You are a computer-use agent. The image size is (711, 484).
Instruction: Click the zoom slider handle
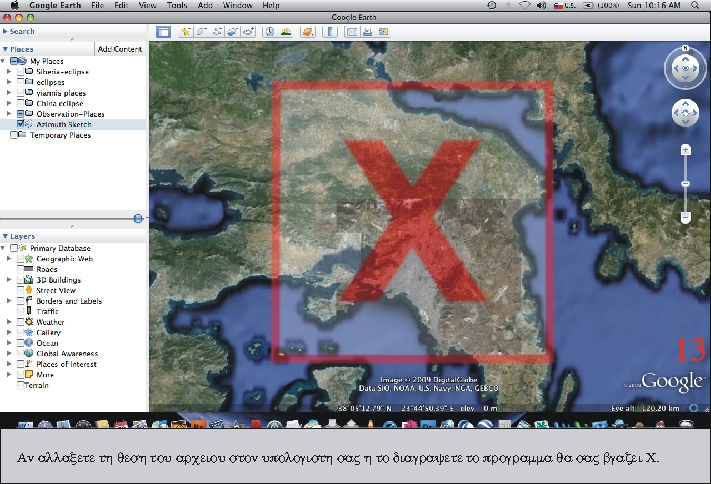(686, 184)
